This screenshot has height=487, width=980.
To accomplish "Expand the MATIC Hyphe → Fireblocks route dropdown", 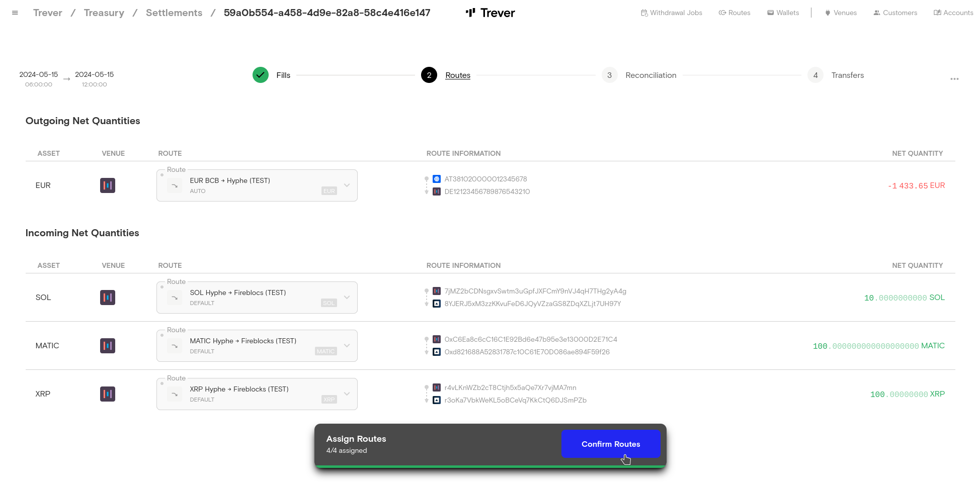I will point(347,346).
